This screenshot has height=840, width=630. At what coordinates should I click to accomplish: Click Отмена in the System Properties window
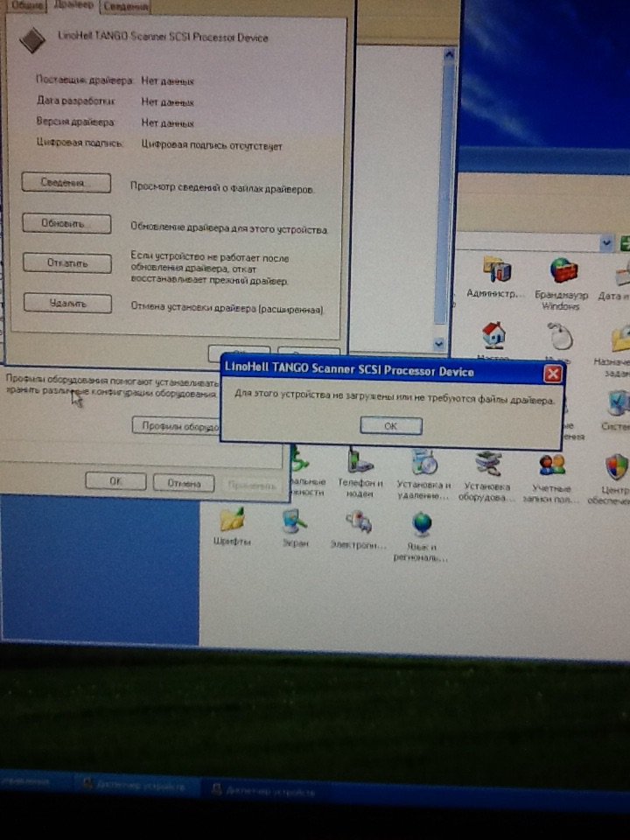184,483
